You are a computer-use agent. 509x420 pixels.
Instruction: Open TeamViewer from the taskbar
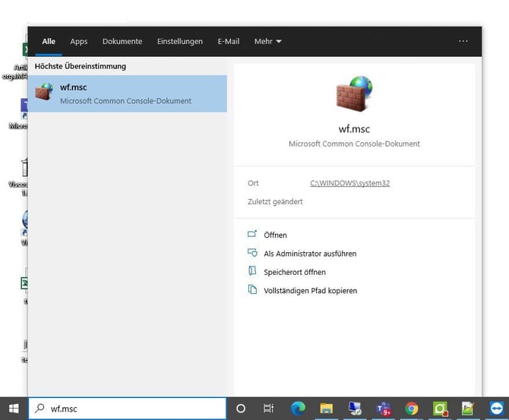pyautogui.click(x=497, y=408)
